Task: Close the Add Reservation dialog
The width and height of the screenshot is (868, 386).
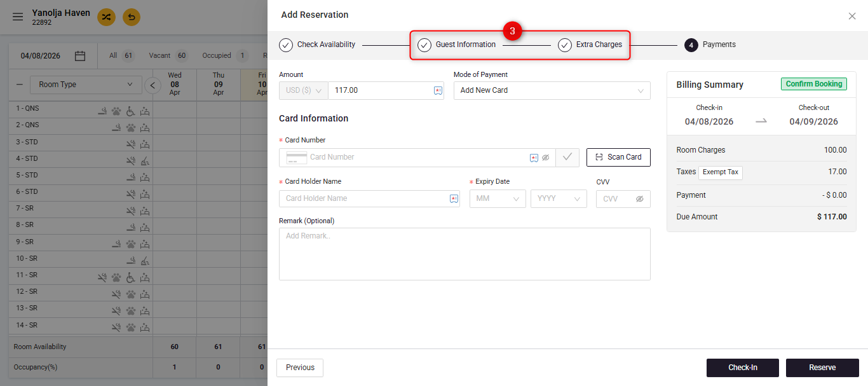Action: pos(852,16)
